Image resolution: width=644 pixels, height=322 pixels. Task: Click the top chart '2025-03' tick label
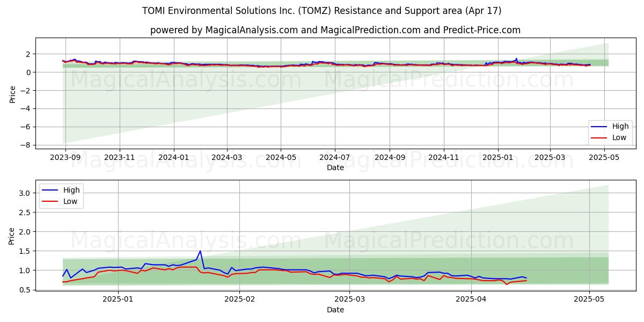550,158
